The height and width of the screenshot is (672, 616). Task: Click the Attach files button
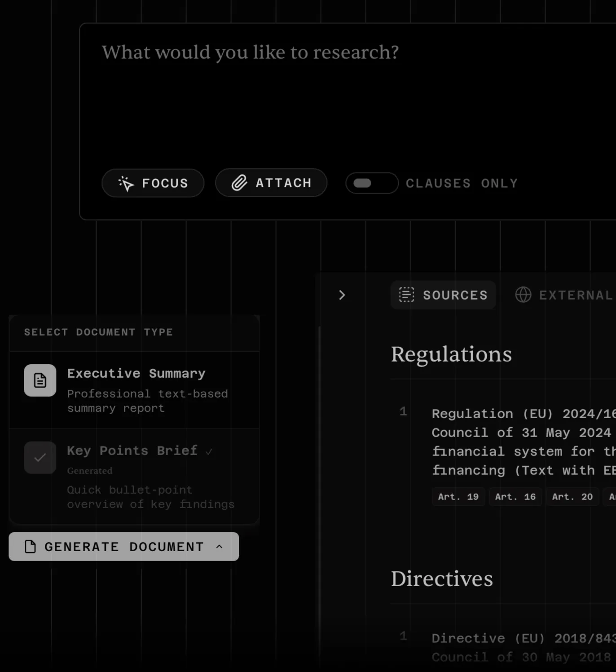coord(271,182)
